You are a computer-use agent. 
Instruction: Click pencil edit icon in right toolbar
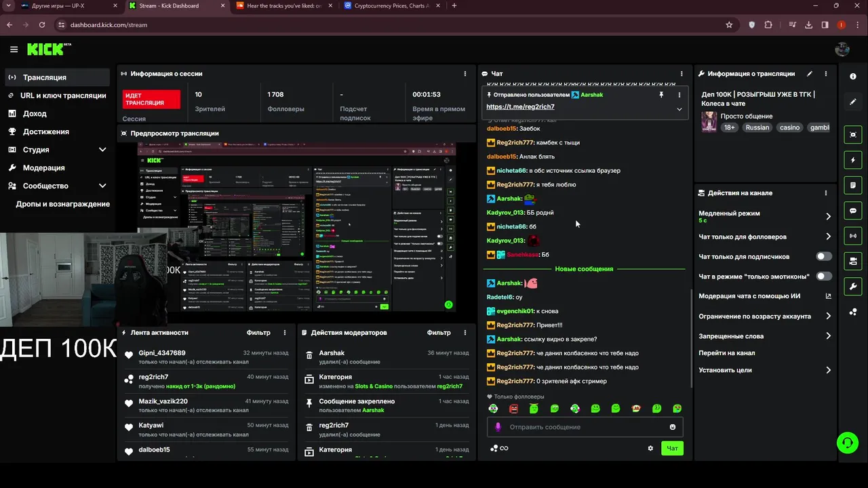[x=853, y=102]
